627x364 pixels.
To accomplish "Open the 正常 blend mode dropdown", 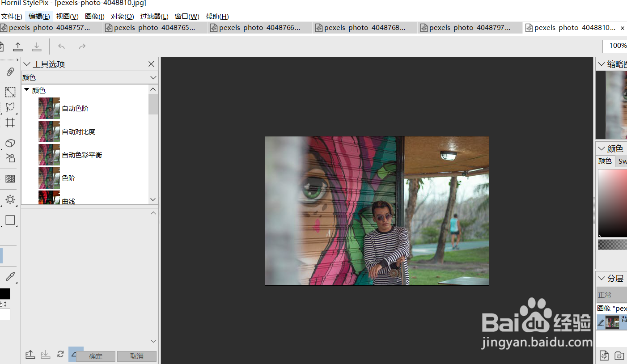I will [612, 295].
